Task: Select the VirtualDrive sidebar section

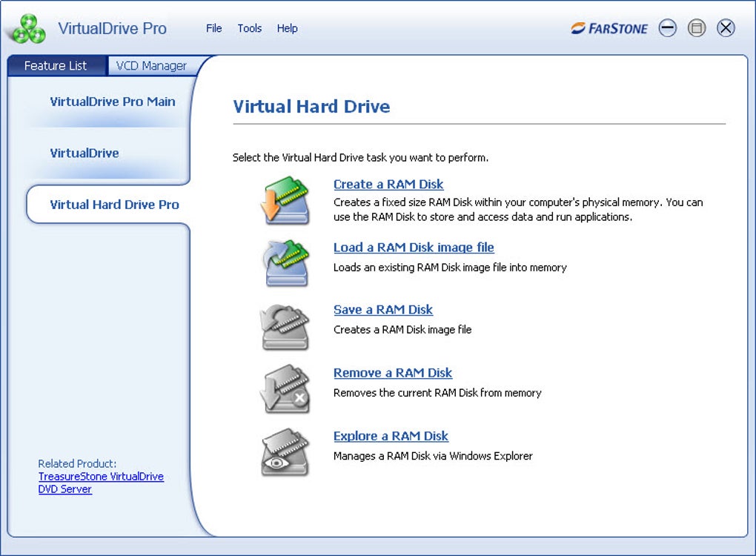Action: tap(84, 153)
